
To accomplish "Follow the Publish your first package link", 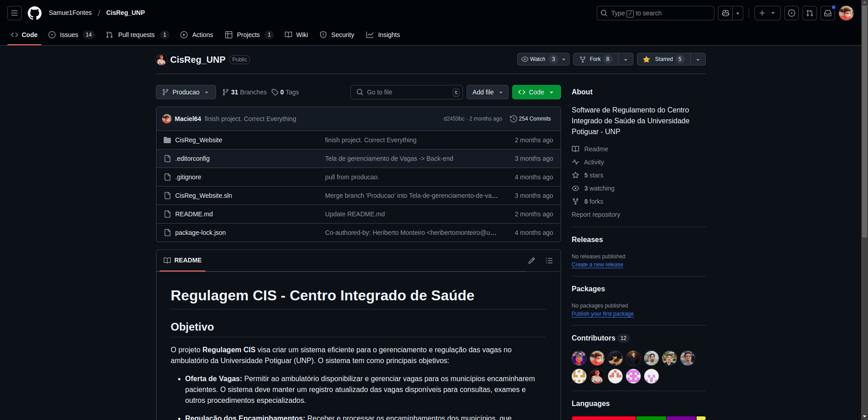I will click(x=603, y=314).
